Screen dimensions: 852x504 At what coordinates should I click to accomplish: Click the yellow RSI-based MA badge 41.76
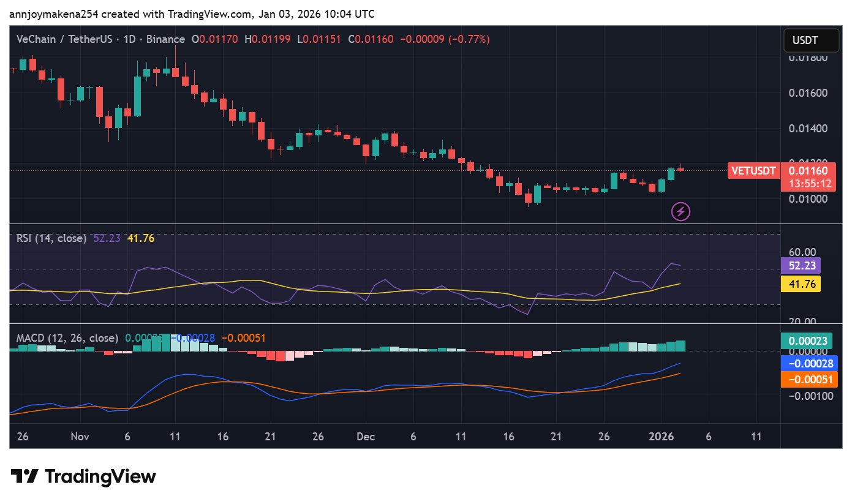801,284
